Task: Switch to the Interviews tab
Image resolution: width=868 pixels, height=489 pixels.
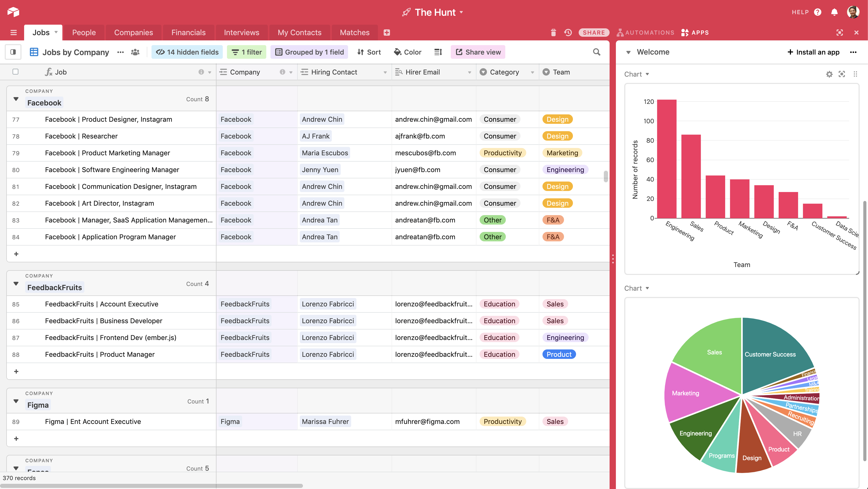Action: coord(242,33)
